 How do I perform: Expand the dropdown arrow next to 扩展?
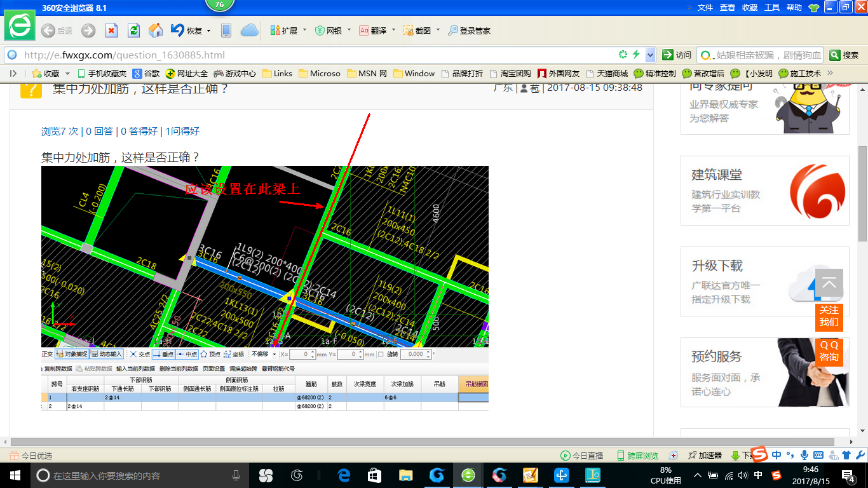[304, 30]
